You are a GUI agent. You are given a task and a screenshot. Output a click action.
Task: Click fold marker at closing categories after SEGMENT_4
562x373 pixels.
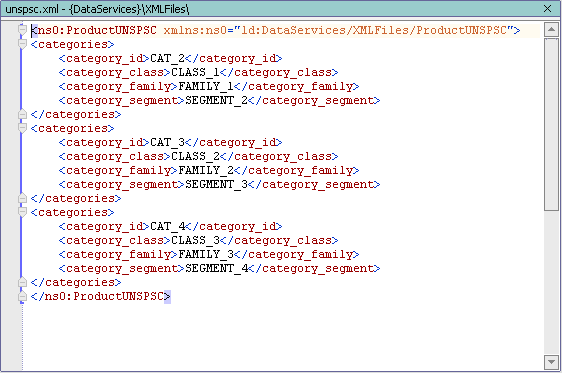[x=22, y=282]
